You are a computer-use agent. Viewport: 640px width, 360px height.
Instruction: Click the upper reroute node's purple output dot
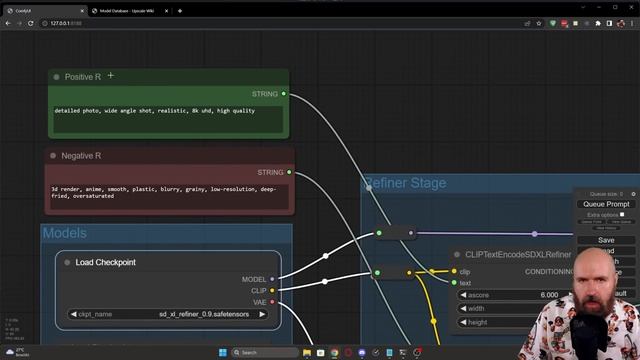pyautogui.click(x=411, y=233)
